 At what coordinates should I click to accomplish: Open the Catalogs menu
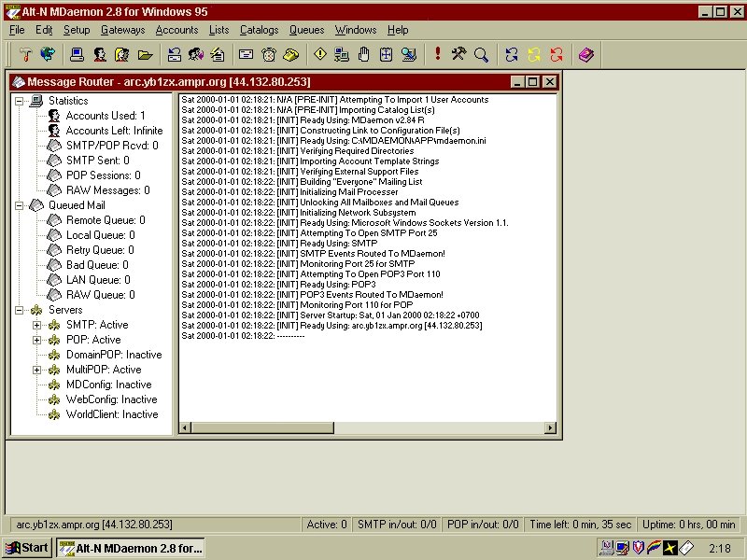(x=260, y=30)
